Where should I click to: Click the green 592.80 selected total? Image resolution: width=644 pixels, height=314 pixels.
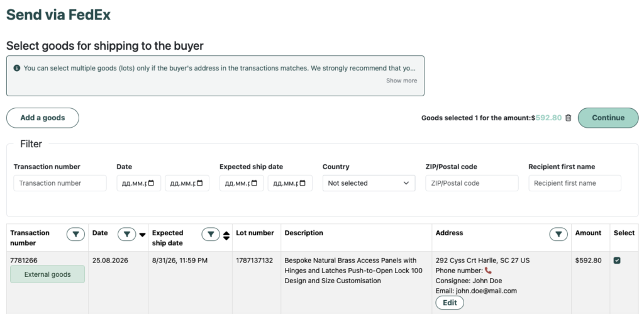click(548, 118)
